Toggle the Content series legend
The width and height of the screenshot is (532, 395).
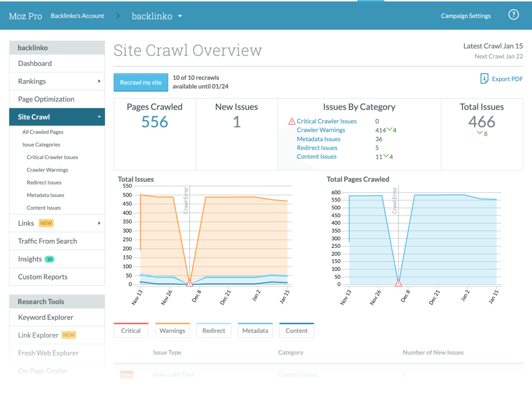point(297,330)
